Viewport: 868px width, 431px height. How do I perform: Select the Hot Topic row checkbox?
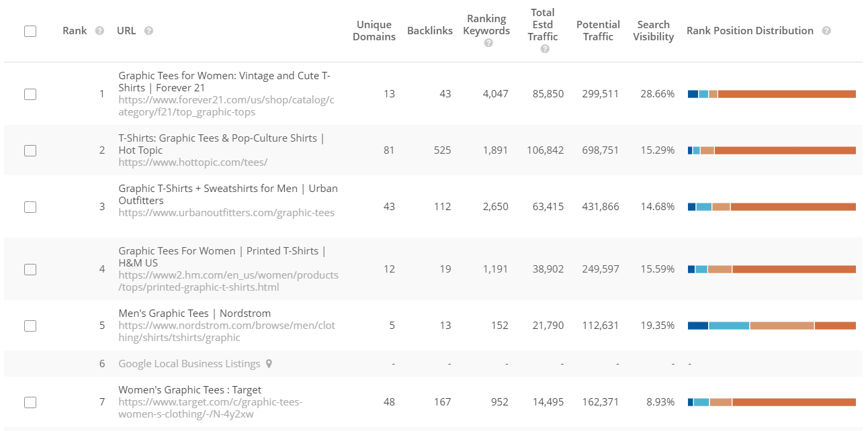(30, 150)
